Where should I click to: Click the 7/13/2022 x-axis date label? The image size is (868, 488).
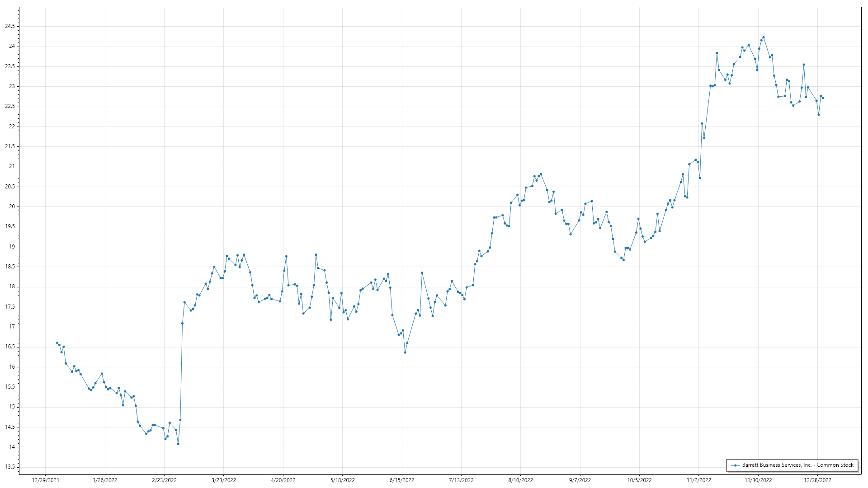click(x=461, y=480)
